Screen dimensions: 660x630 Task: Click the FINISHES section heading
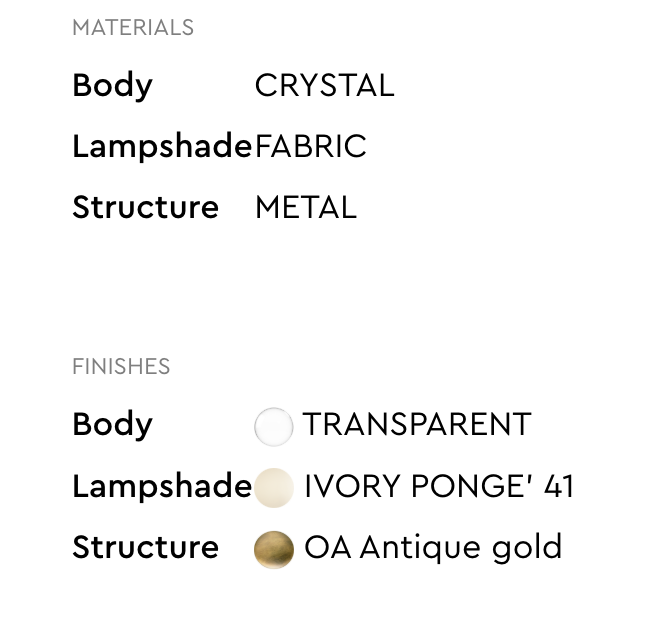click(121, 367)
